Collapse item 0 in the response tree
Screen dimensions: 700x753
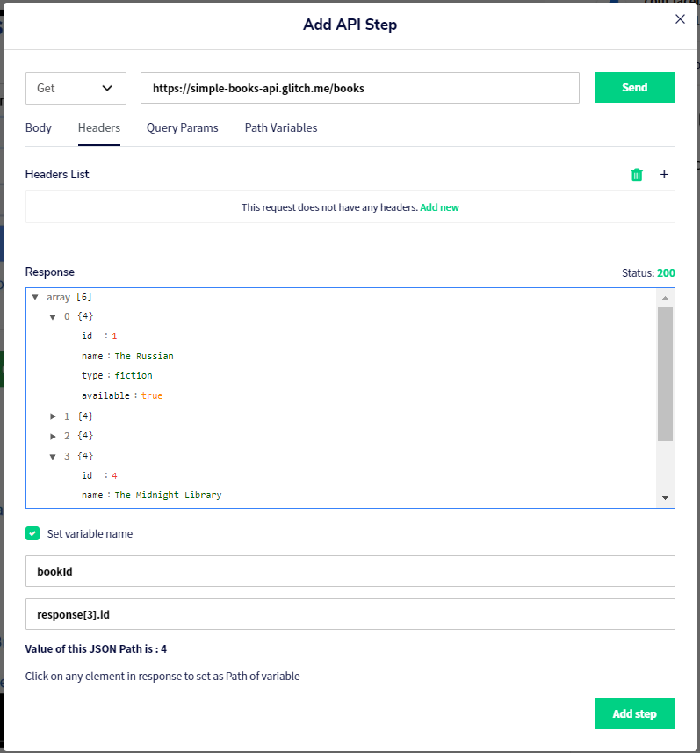(x=53, y=317)
